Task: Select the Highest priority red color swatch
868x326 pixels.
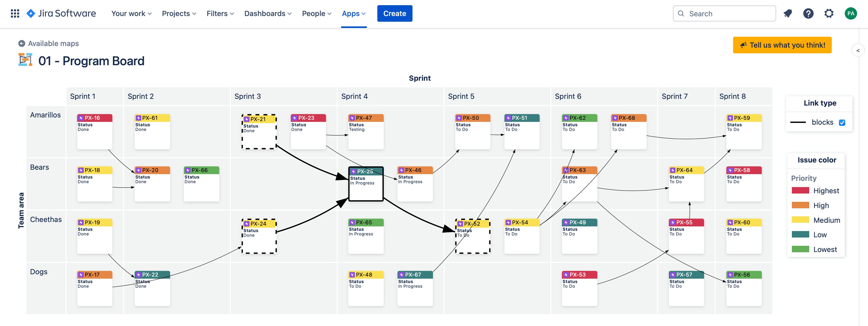Action: (x=801, y=191)
